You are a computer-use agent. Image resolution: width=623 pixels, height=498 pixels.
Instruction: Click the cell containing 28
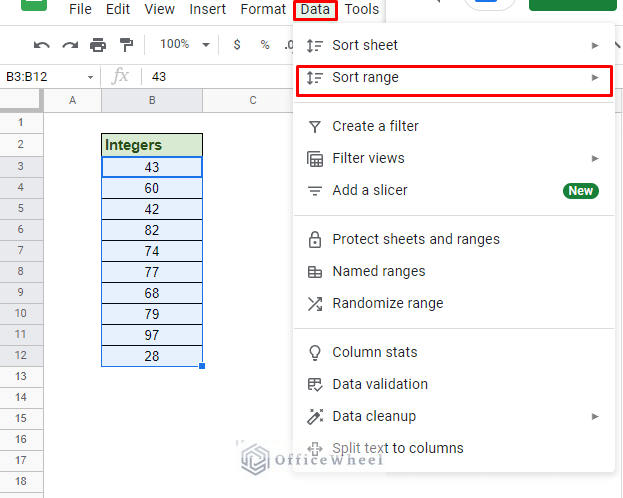pos(152,356)
